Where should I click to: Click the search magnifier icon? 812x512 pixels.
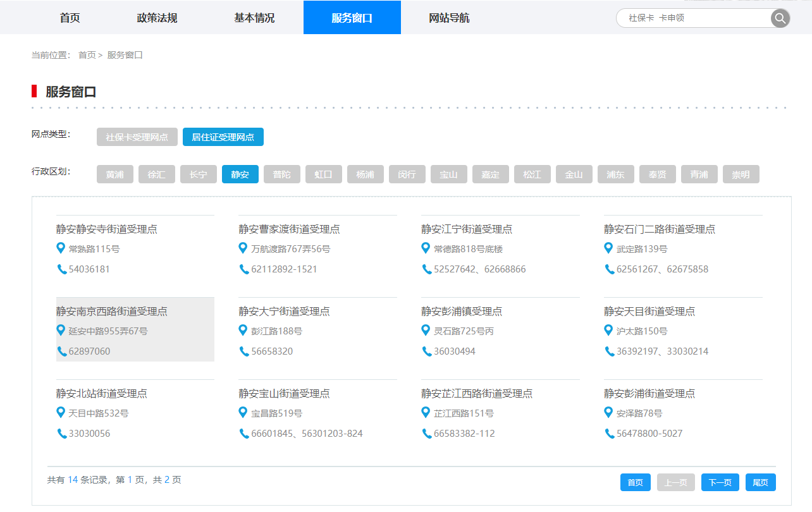780,18
